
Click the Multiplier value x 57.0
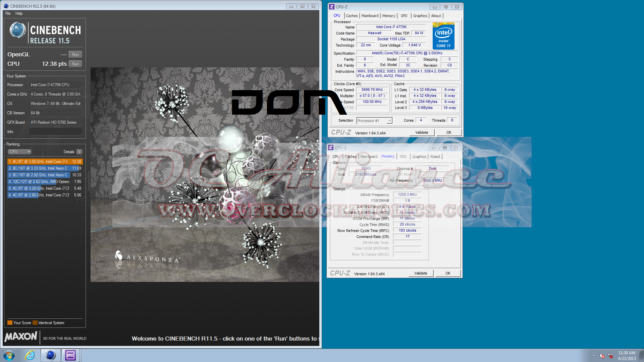372,96
